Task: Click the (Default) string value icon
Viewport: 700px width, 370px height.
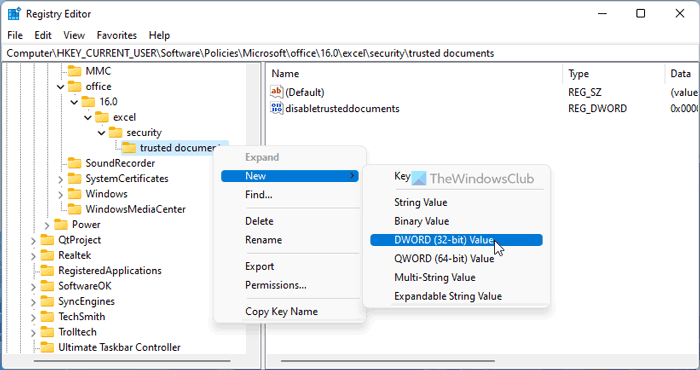Action: point(277,92)
